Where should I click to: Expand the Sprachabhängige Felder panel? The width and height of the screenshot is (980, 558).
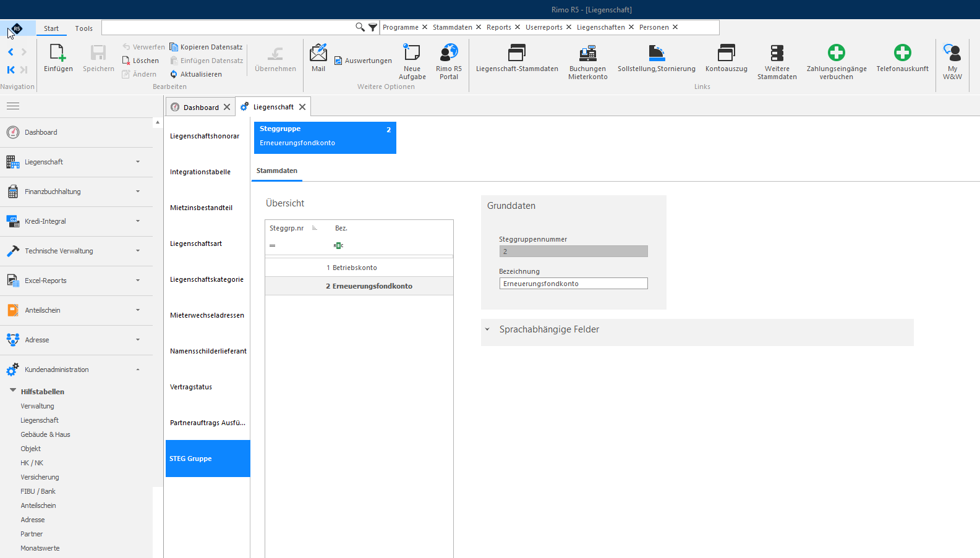[487, 329]
